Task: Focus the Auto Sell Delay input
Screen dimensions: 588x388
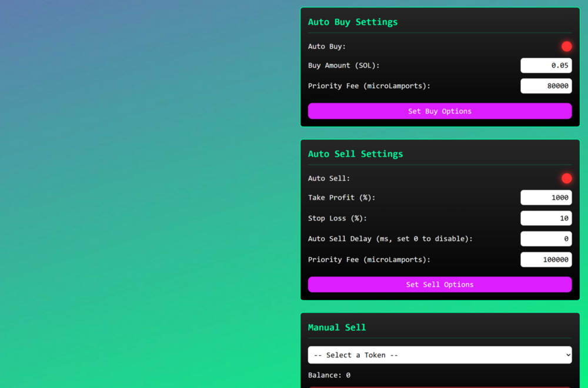Action: coord(546,239)
